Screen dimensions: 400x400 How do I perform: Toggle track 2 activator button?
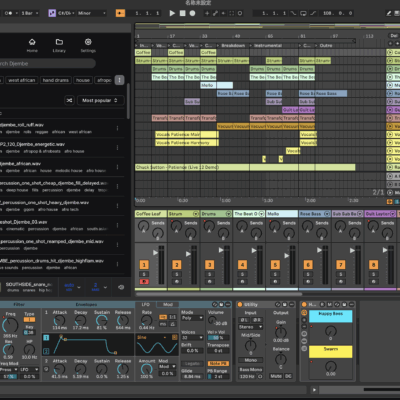[x=177, y=265]
